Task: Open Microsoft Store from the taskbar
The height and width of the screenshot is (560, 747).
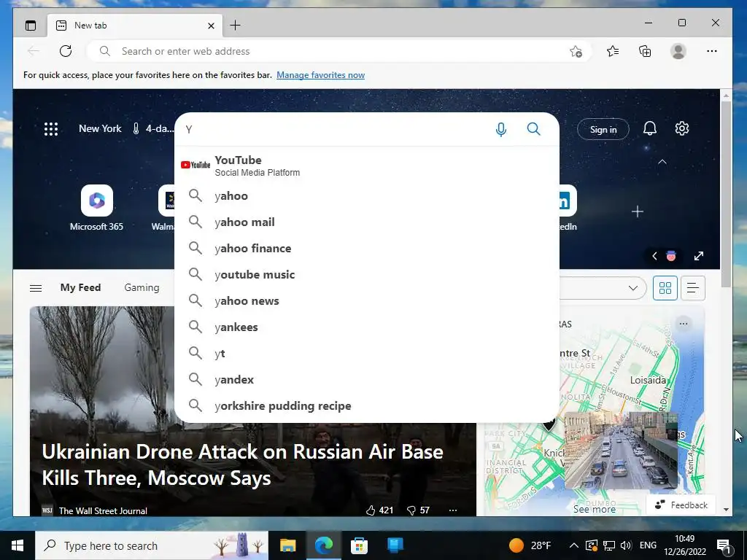Action: coord(359,545)
